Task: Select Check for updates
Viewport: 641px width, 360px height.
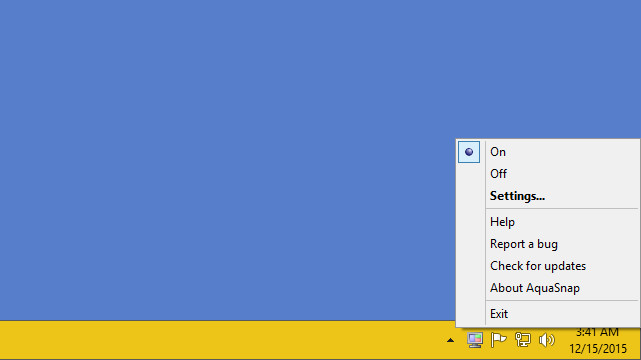Action: tap(548, 266)
